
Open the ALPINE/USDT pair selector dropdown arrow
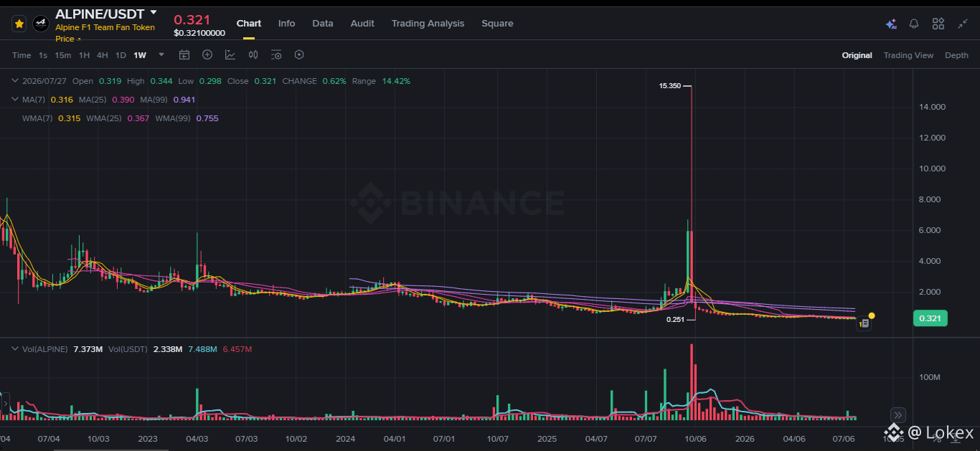point(154,13)
